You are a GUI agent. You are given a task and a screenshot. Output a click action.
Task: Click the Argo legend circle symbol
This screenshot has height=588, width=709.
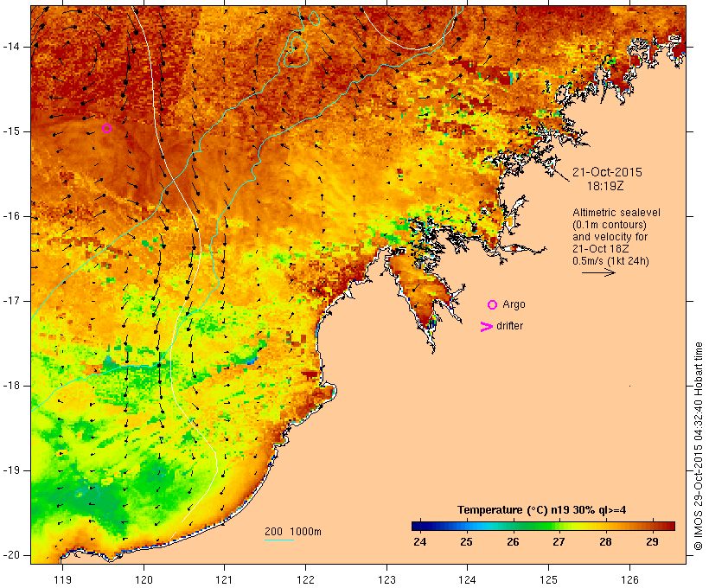(x=493, y=305)
